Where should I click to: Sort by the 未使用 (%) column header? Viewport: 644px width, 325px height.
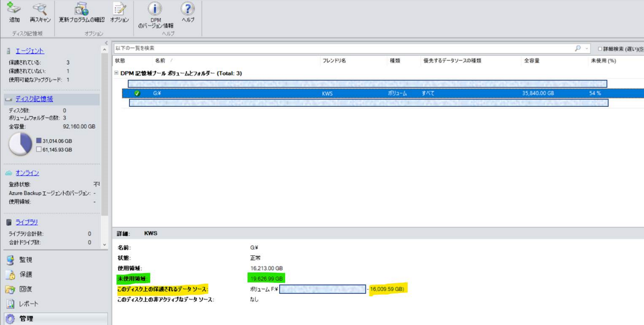(604, 61)
